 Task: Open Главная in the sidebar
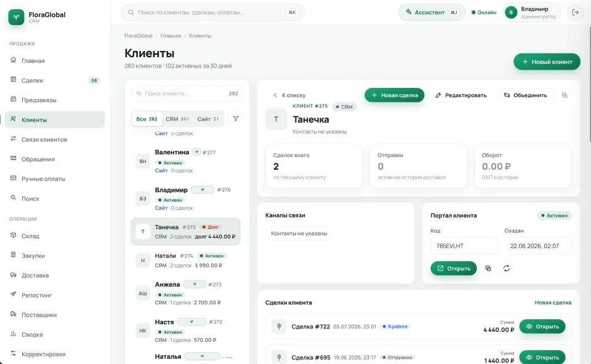[x=55, y=61]
